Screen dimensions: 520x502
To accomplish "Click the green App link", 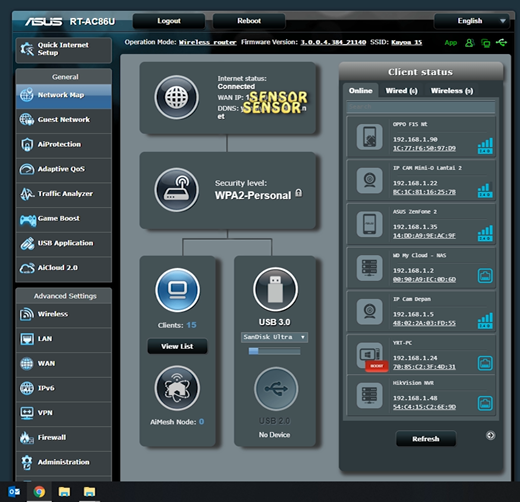I will coord(451,43).
